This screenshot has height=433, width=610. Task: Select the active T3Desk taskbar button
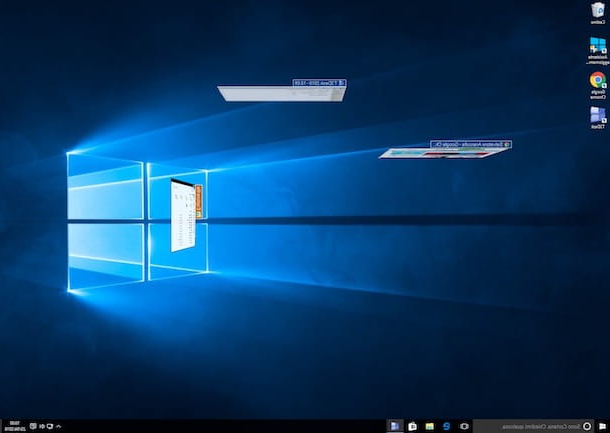pyautogui.click(x=395, y=426)
